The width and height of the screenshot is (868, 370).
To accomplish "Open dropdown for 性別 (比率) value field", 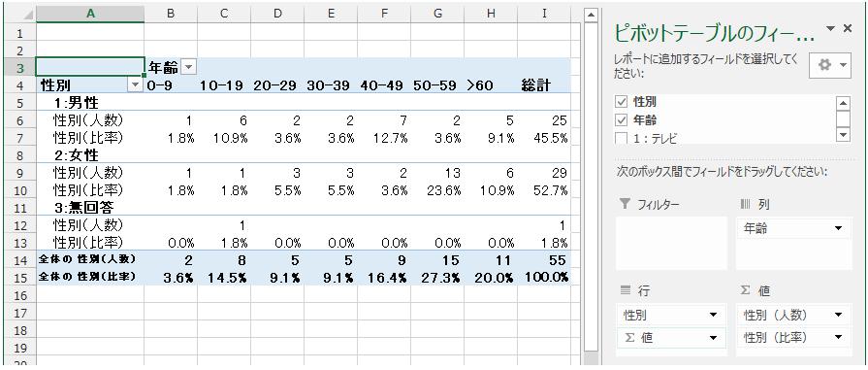I will coord(838,337).
